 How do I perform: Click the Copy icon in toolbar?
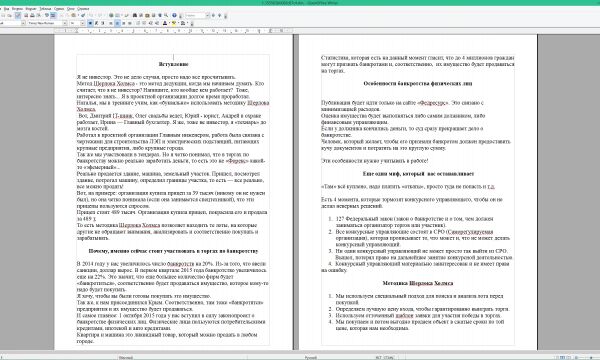(67, 15)
